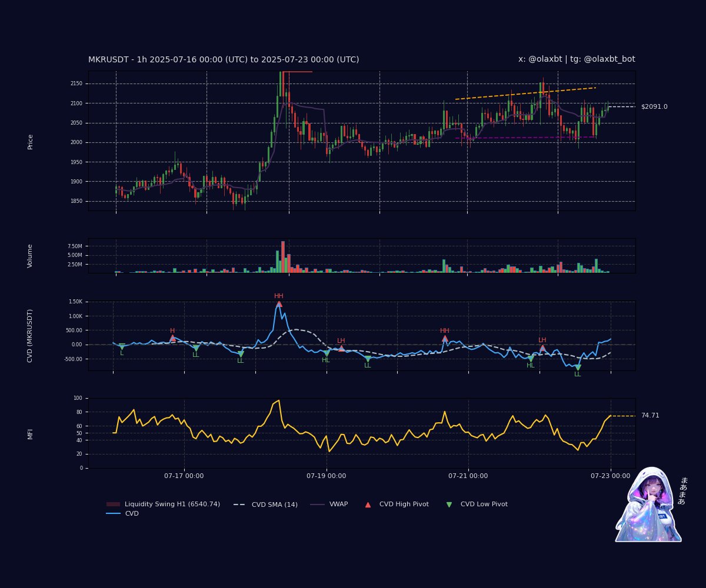Click the 2150 price tick label
The width and height of the screenshot is (706, 588).
point(76,83)
